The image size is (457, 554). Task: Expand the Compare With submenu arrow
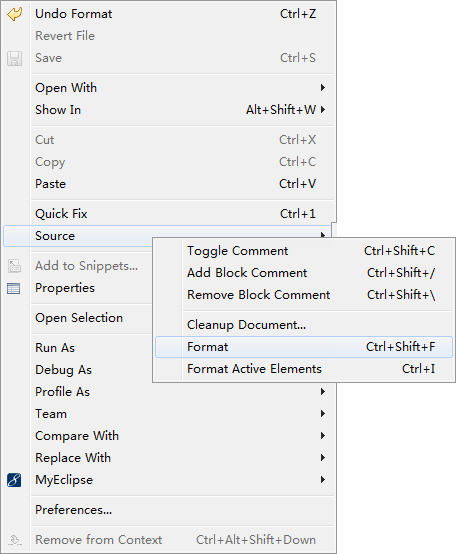pos(322,435)
